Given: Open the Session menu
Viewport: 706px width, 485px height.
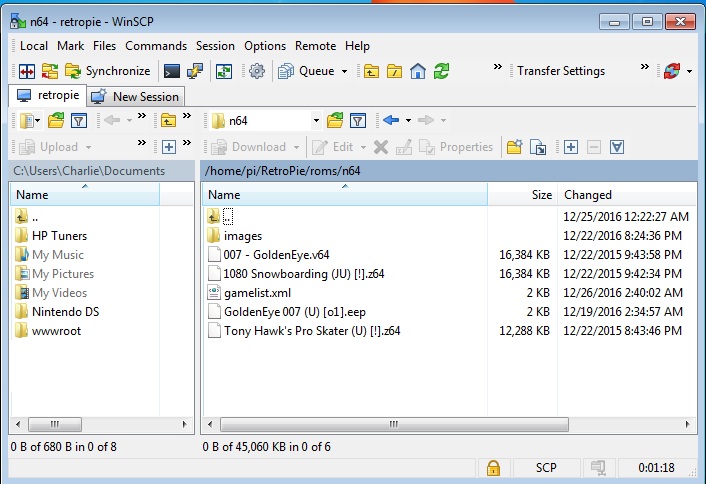Looking at the screenshot, I should click(215, 46).
